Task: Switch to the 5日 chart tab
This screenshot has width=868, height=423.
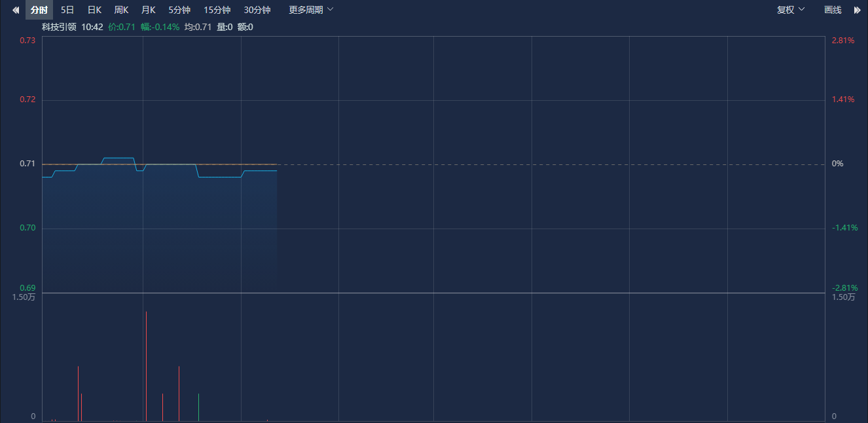Action: click(x=67, y=10)
